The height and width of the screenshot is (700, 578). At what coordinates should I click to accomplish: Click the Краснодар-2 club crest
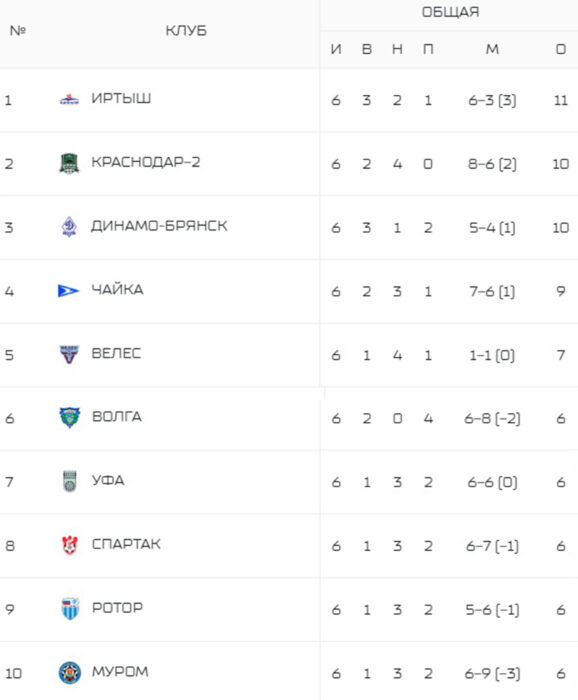tap(69, 163)
